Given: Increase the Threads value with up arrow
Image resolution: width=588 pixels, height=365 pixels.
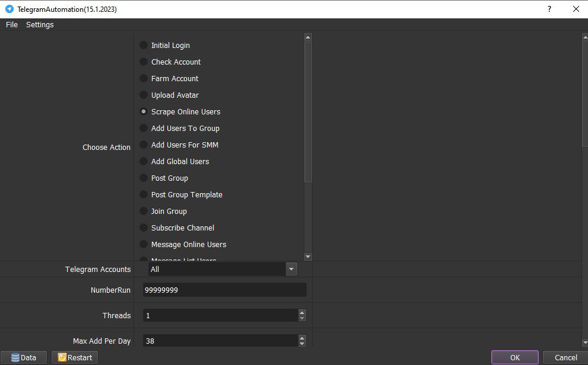Looking at the screenshot, I should tap(302, 312).
